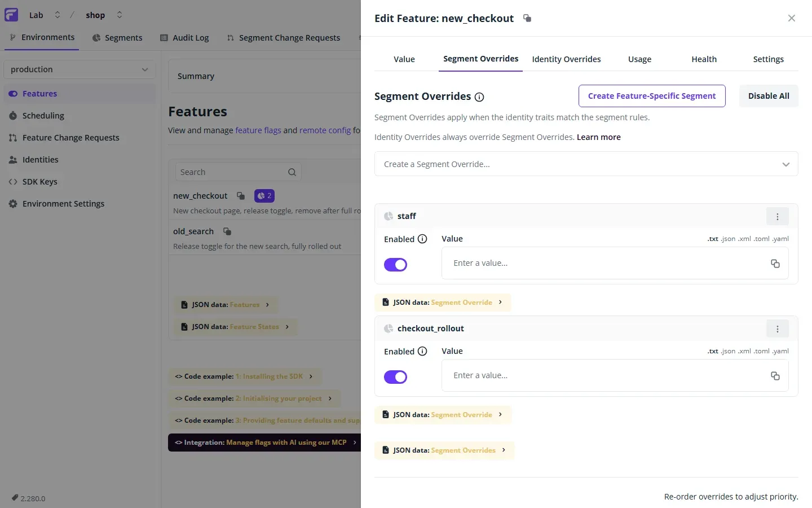The image size is (812, 508).
Task: Expand JSON data: Segment Overrides
Action: pyautogui.click(x=444, y=450)
